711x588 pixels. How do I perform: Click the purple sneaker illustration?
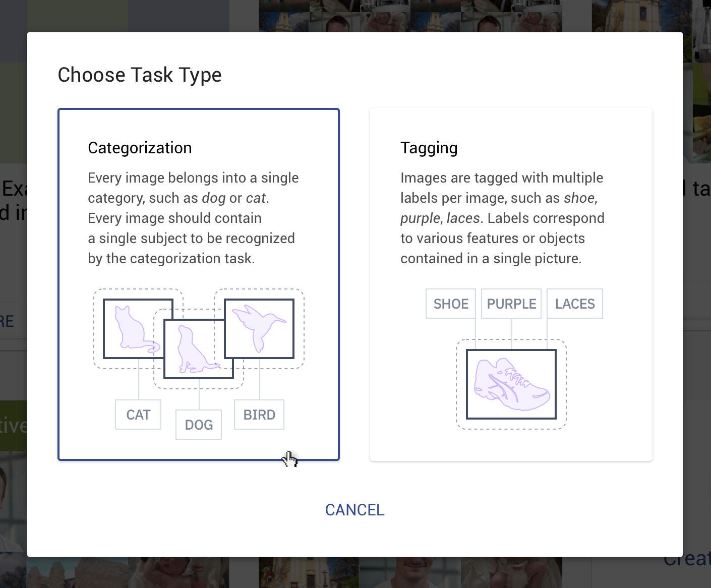[x=511, y=384]
